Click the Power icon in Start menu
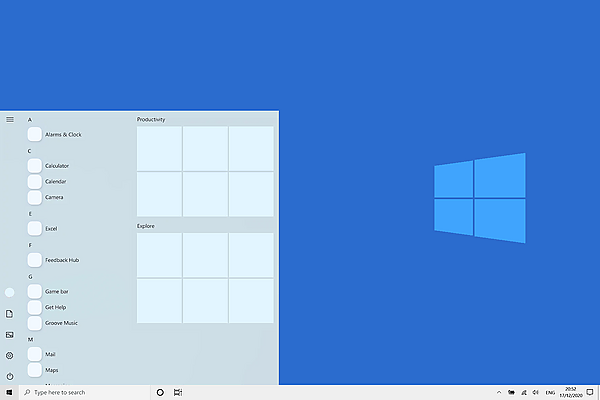Screen dimensions: 600x400 coord(9,376)
